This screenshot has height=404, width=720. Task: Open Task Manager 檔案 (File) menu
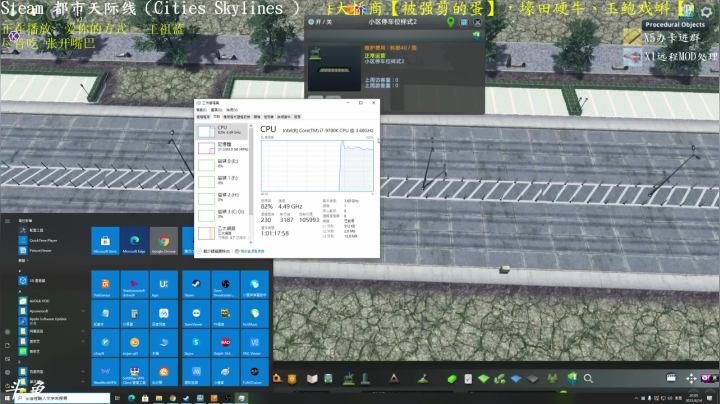point(201,110)
